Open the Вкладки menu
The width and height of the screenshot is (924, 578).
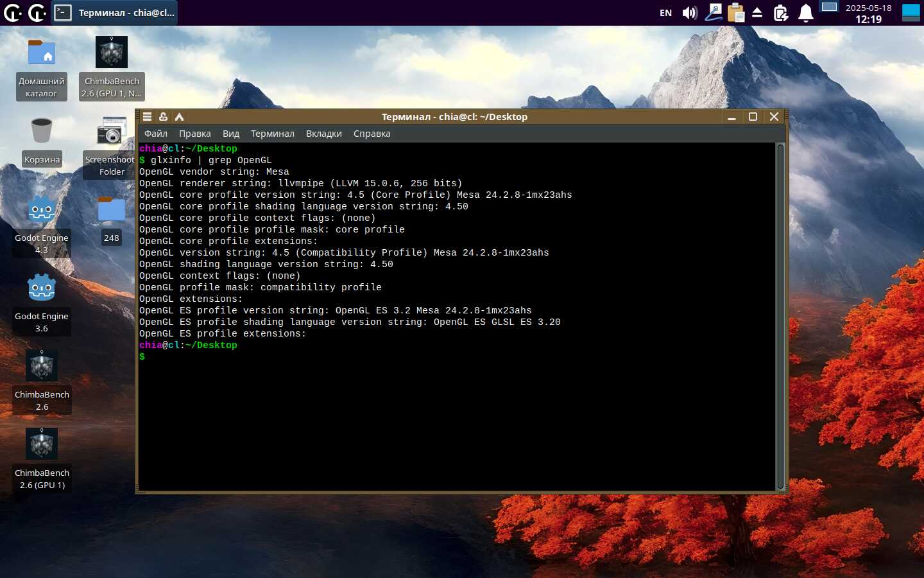(324, 134)
